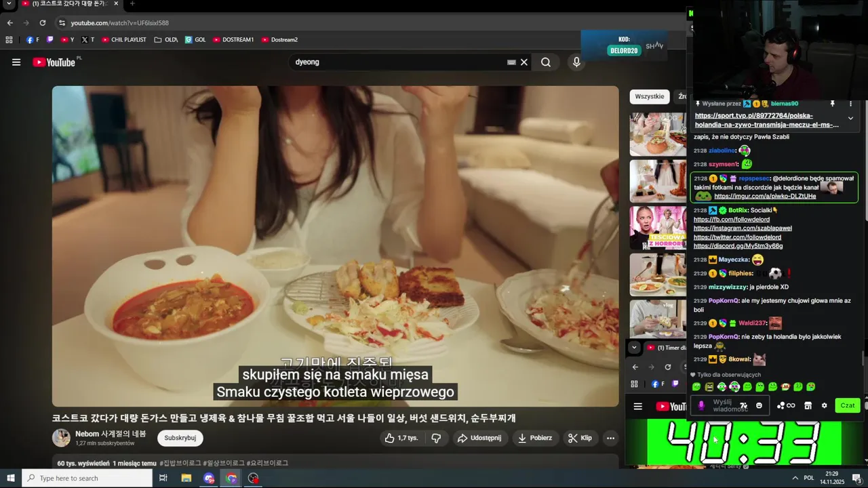Select the youtube.com address bar URL
868x488 pixels.
(120, 23)
